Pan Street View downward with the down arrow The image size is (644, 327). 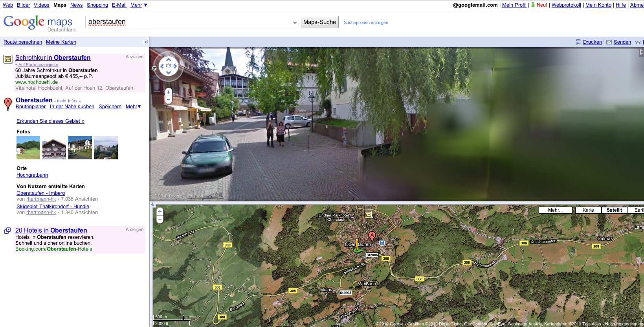[x=169, y=73]
